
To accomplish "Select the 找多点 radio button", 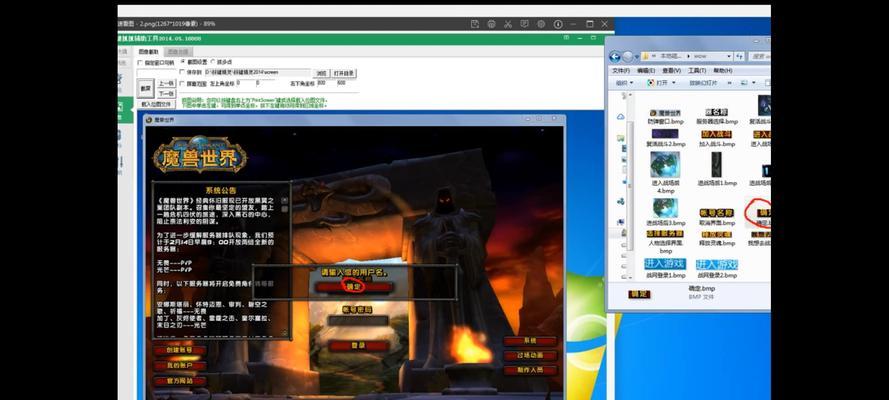I will (x=213, y=61).
